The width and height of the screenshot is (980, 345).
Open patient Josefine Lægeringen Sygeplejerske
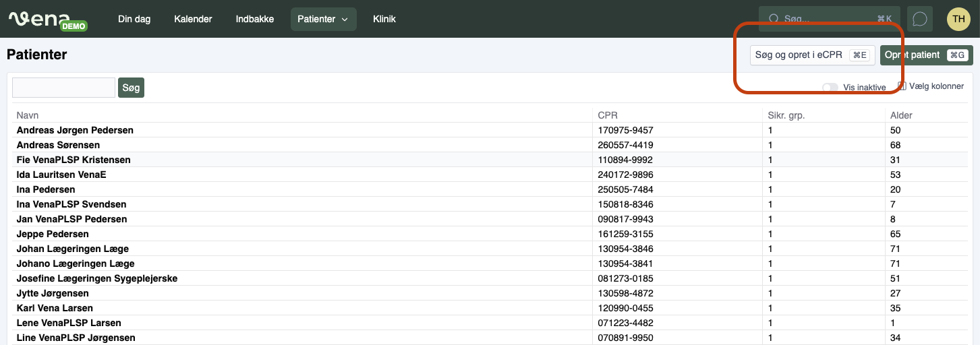click(x=96, y=278)
